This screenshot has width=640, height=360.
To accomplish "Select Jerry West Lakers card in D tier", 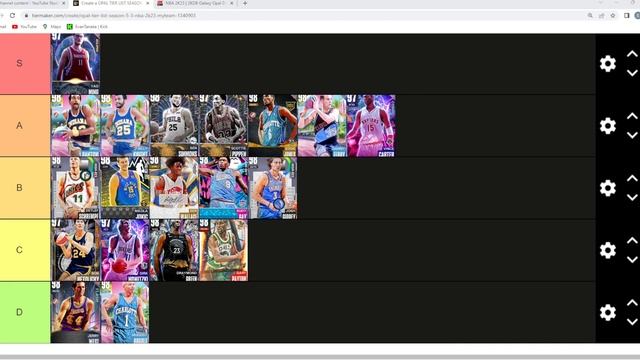I will point(76,312).
